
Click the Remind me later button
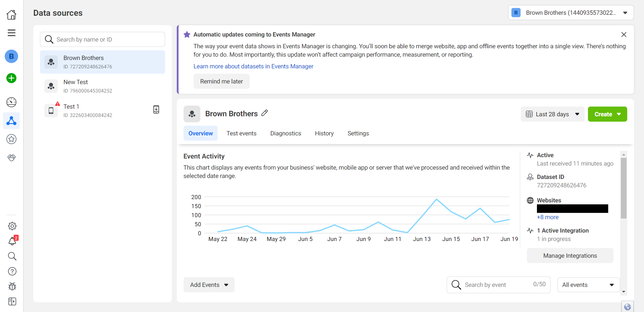coord(221,81)
